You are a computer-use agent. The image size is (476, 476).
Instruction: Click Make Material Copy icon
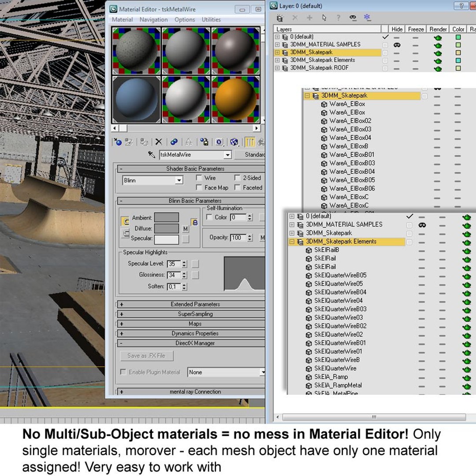[x=174, y=142]
